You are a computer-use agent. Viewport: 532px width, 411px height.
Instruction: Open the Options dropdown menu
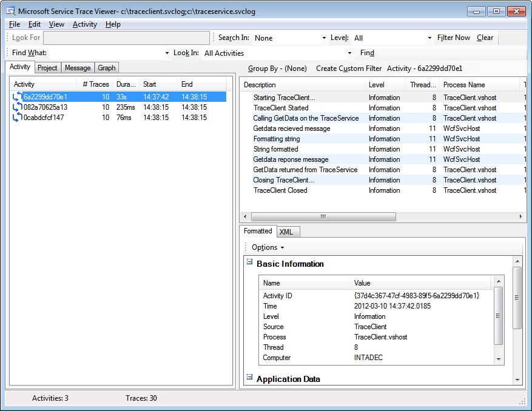pyautogui.click(x=268, y=247)
